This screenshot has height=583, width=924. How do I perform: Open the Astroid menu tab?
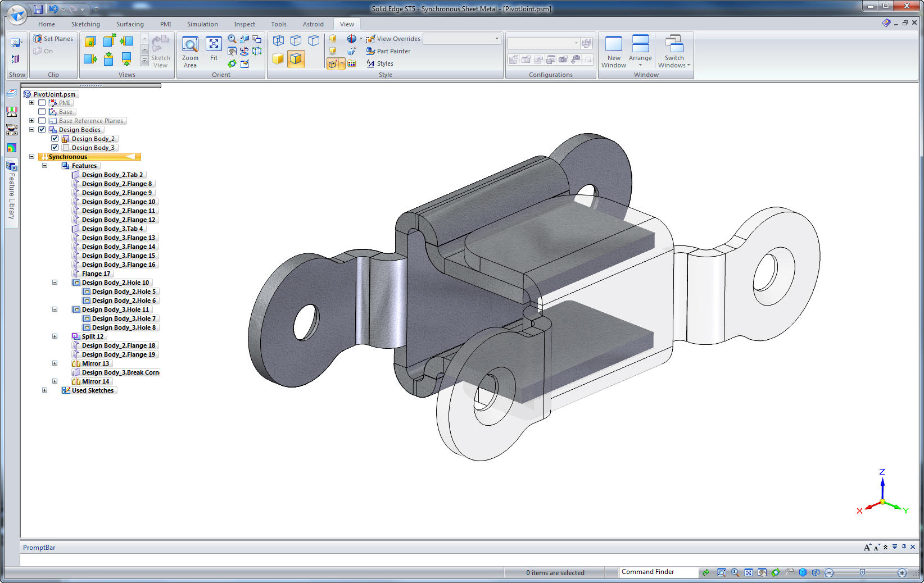click(313, 24)
